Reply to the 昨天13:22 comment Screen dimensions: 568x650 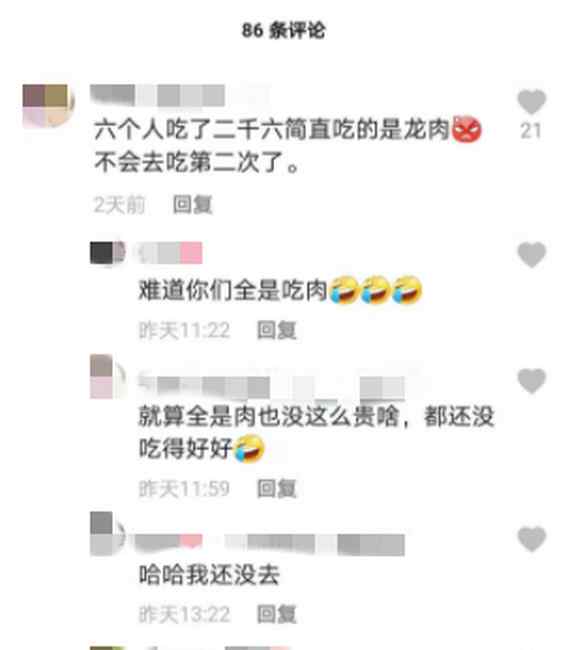click(x=277, y=614)
